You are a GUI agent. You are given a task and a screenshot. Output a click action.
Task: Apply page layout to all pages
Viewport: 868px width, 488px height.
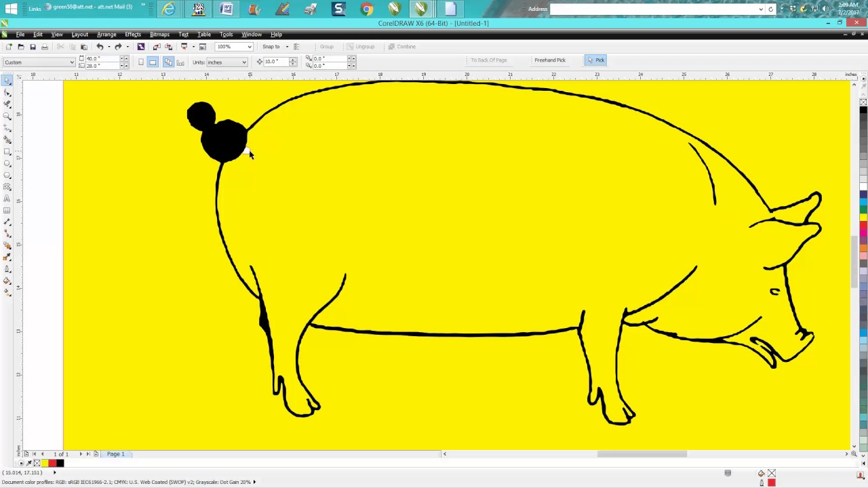coord(168,62)
